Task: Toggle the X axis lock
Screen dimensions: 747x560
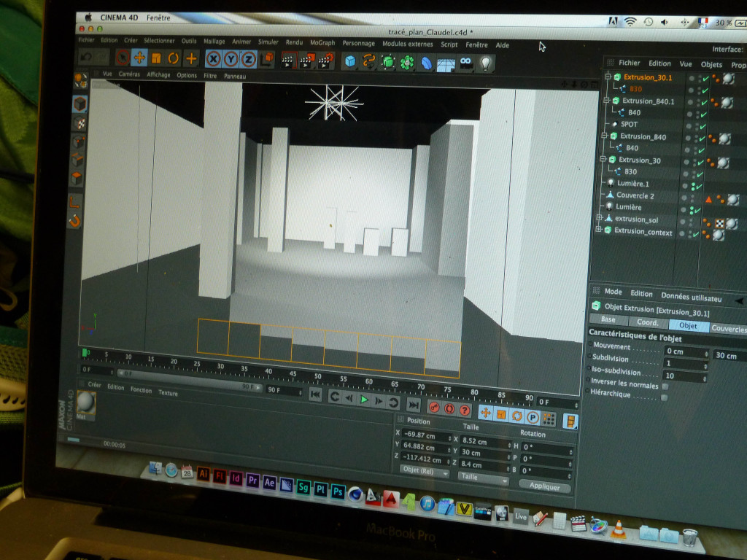Action: pos(213,59)
